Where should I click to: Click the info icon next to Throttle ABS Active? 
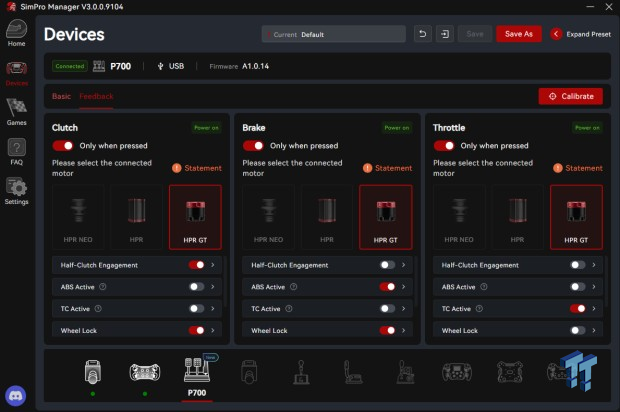(x=484, y=287)
